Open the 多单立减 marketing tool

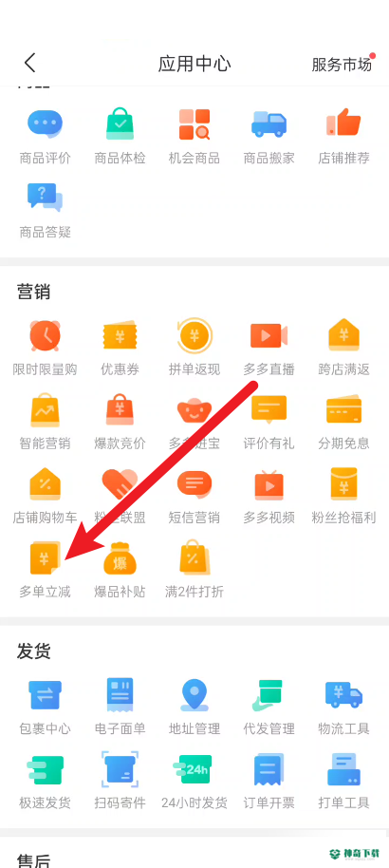click(45, 558)
